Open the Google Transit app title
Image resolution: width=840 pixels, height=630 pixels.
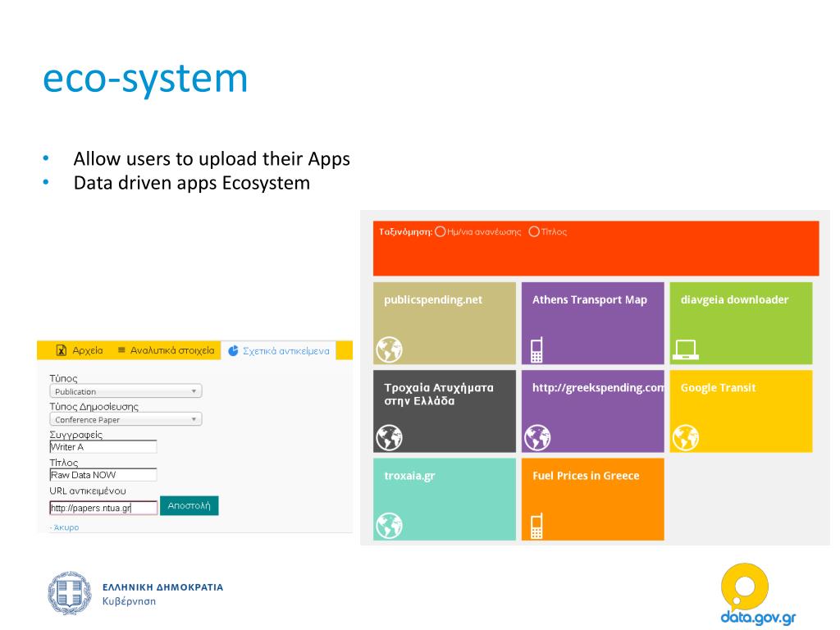[x=718, y=388]
